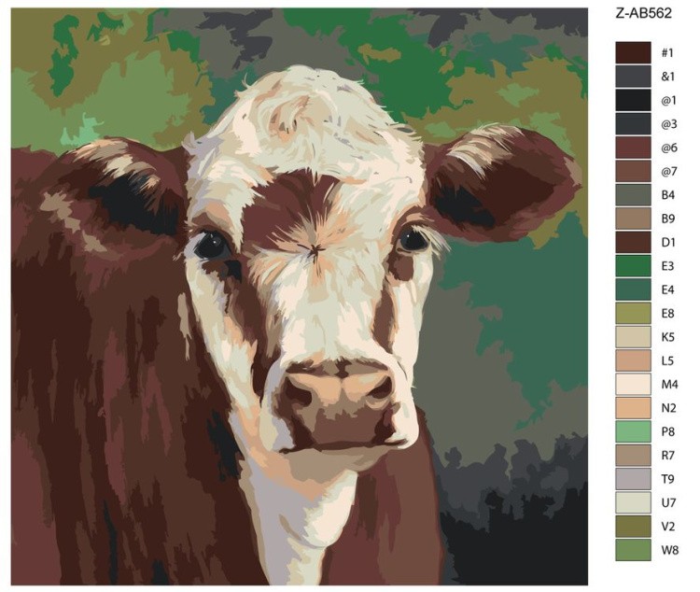Click the B4 gray-green swatch

[x=633, y=195]
